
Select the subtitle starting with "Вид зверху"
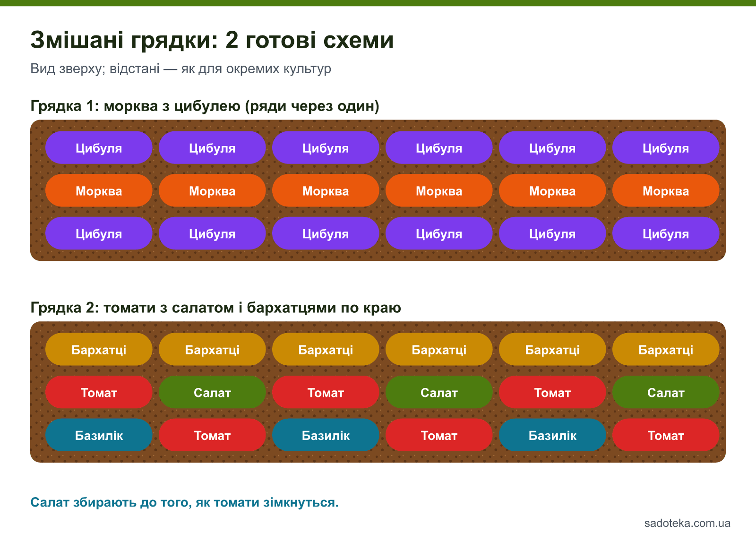tap(181, 69)
